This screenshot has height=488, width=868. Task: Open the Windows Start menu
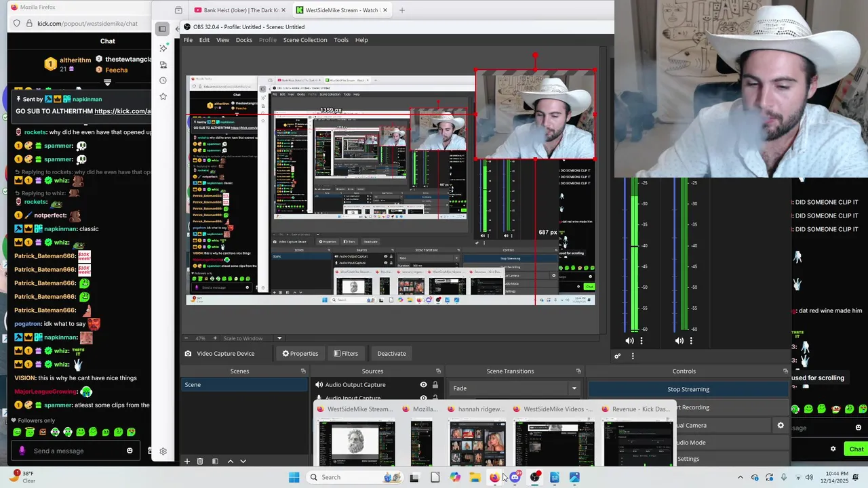point(294,477)
